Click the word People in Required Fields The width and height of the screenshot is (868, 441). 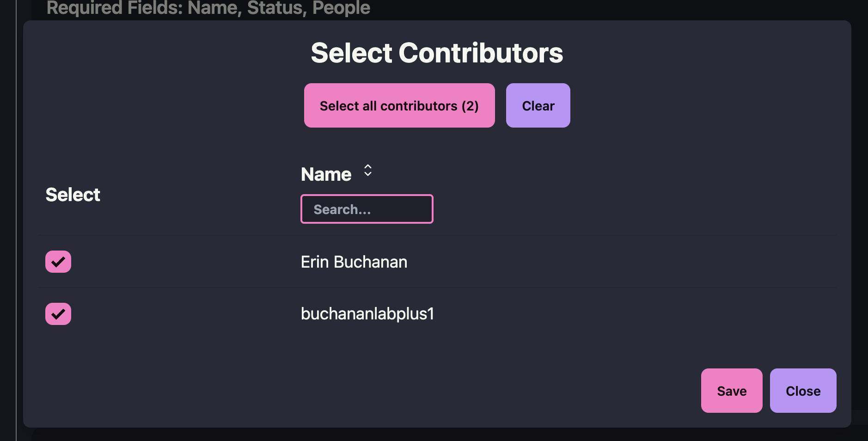[341, 8]
